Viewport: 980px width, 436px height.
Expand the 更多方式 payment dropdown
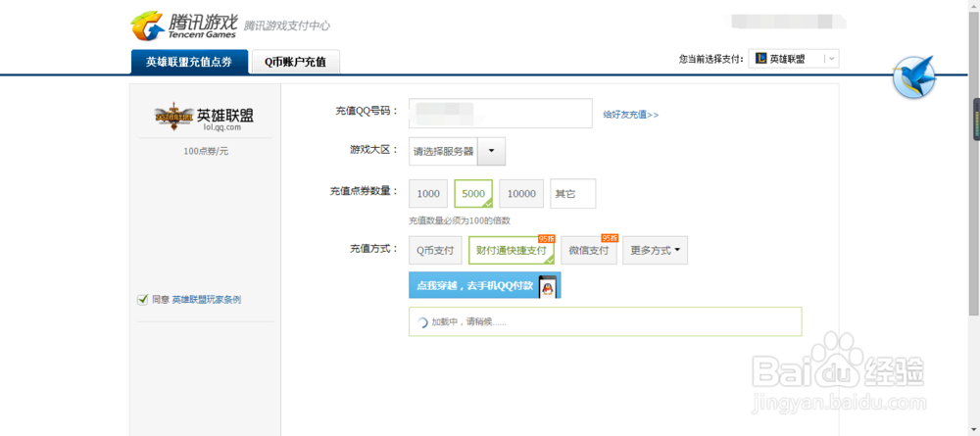click(655, 251)
